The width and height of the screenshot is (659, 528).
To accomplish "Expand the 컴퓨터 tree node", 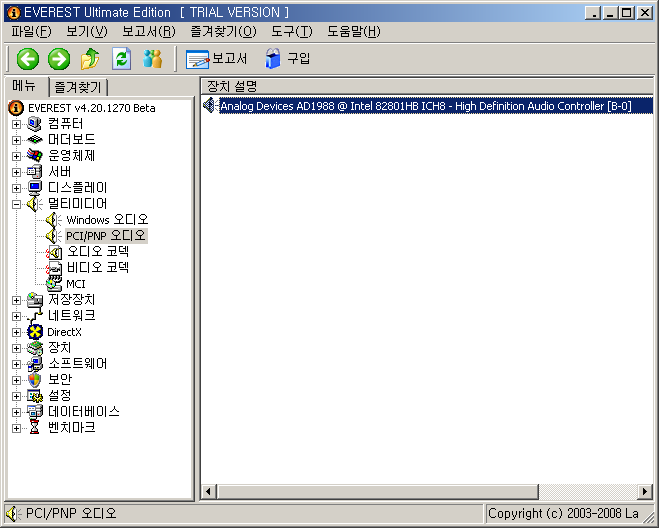I will point(16,124).
